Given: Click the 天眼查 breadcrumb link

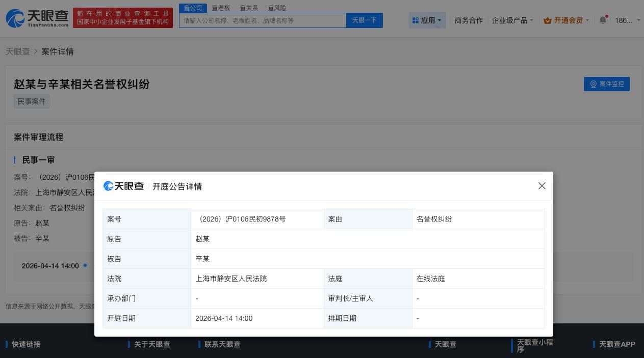Looking at the screenshot, I should pyautogui.click(x=17, y=51).
